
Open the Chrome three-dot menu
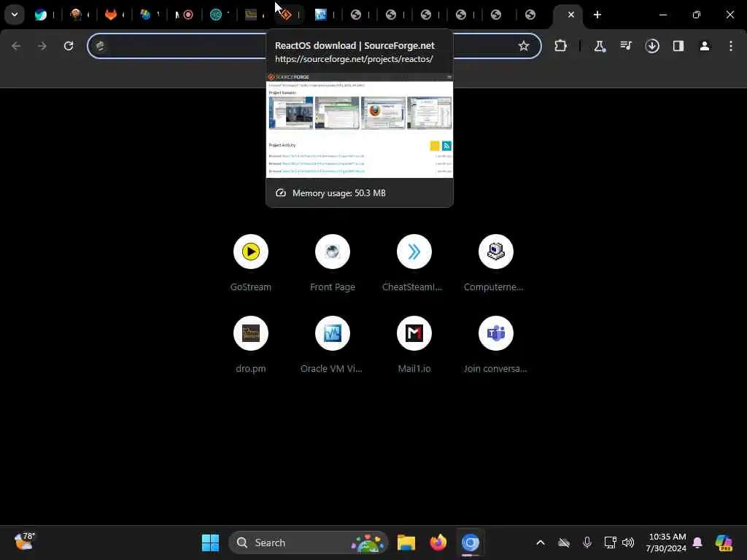tap(731, 46)
